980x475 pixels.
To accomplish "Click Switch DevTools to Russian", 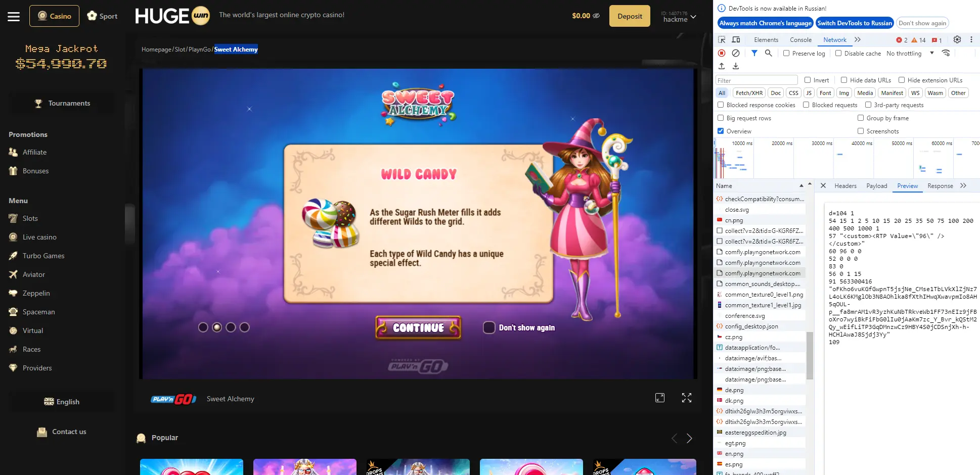I will coord(855,23).
